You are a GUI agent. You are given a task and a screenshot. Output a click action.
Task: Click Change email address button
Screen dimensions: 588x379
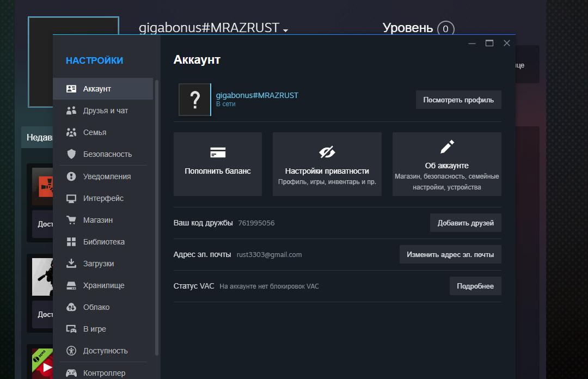point(450,254)
